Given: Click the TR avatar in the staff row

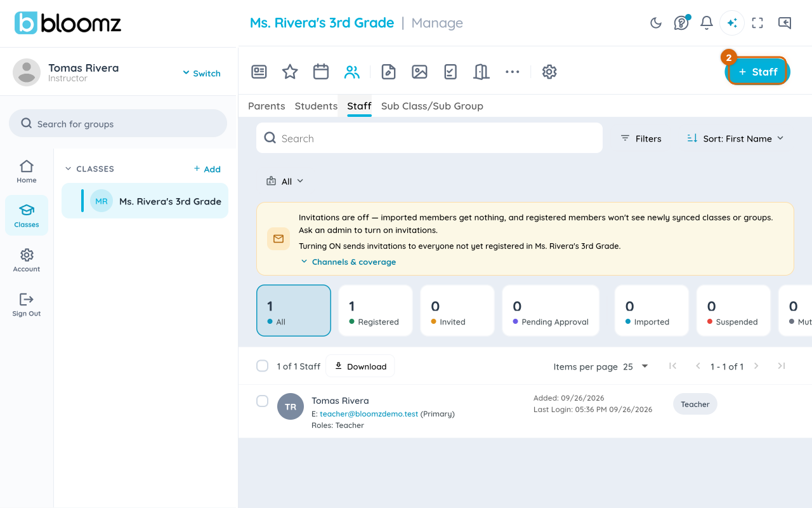Looking at the screenshot, I should (x=291, y=406).
